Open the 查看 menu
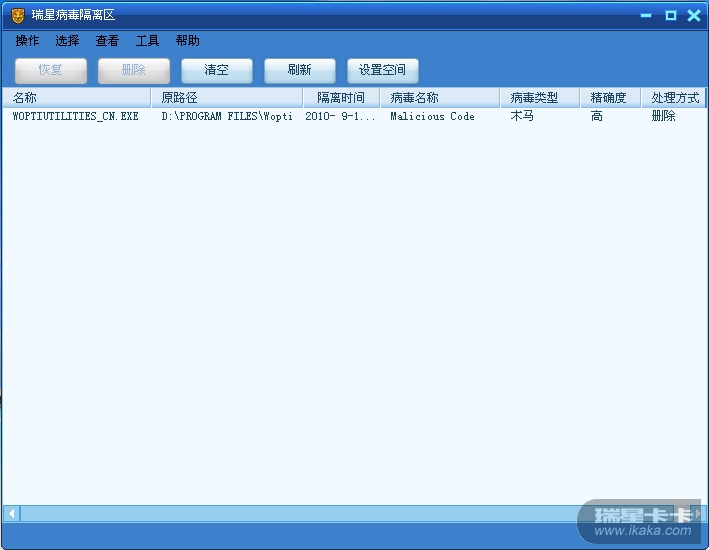The height and width of the screenshot is (550, 709). tap(107, 41)
